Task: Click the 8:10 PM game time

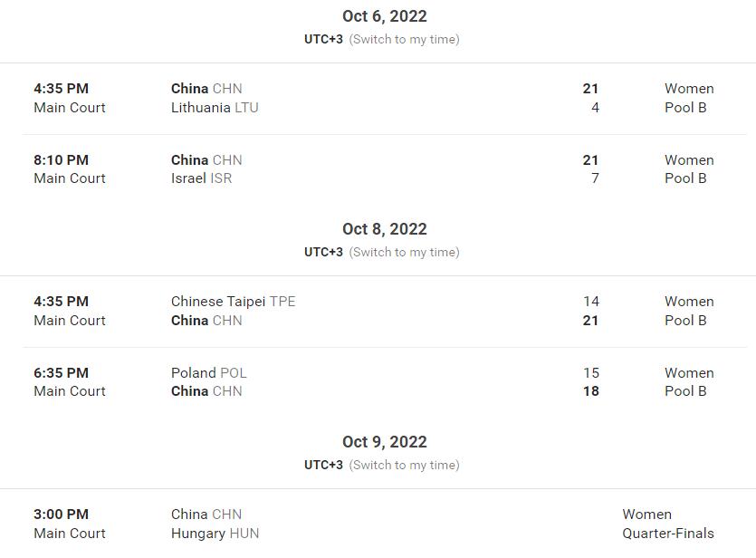Action: (61, 160)
